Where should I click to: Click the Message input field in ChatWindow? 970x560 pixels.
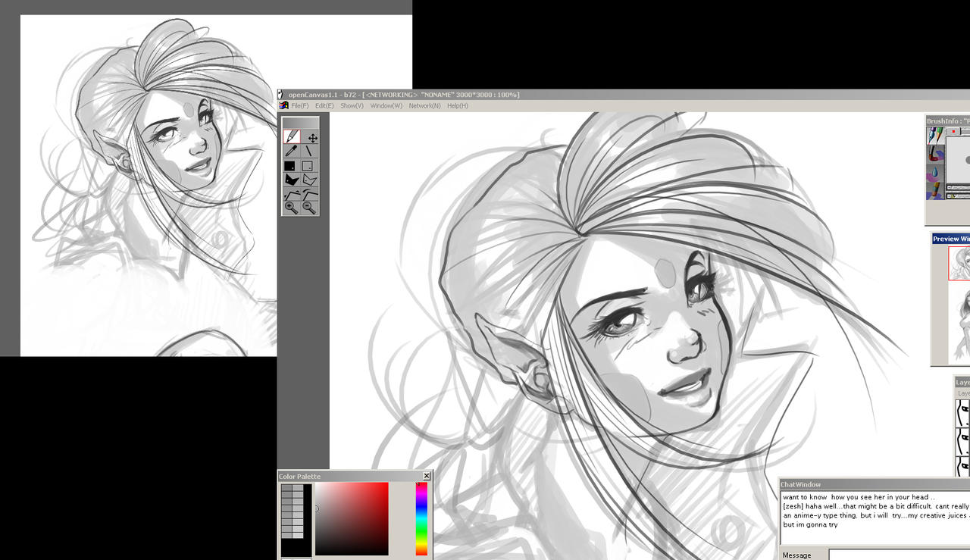pos(900,555)
